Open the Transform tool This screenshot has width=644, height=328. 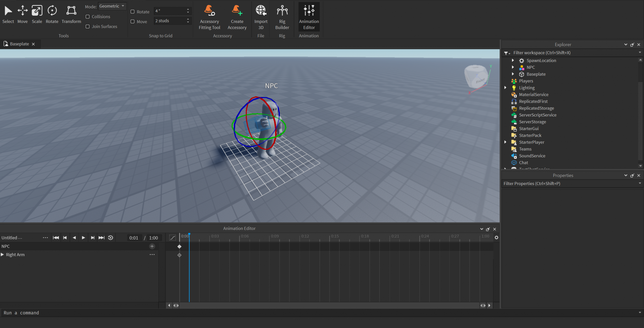(71, 13)
